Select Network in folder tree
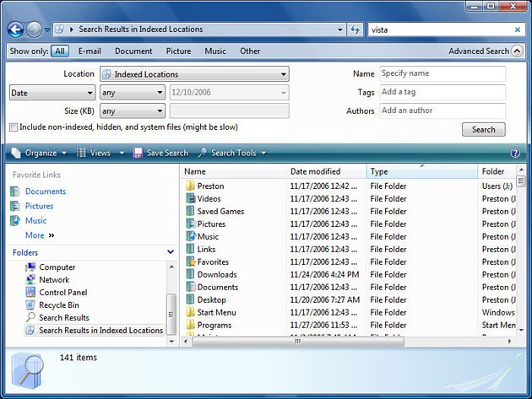 coord(54,280)
